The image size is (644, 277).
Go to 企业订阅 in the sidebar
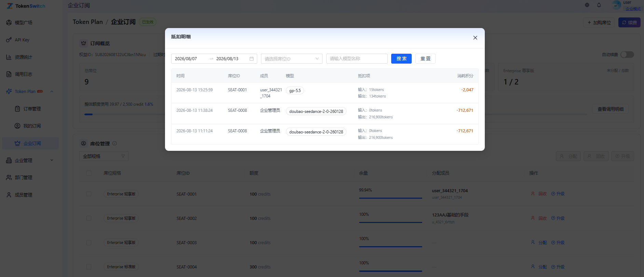point(30,143)
